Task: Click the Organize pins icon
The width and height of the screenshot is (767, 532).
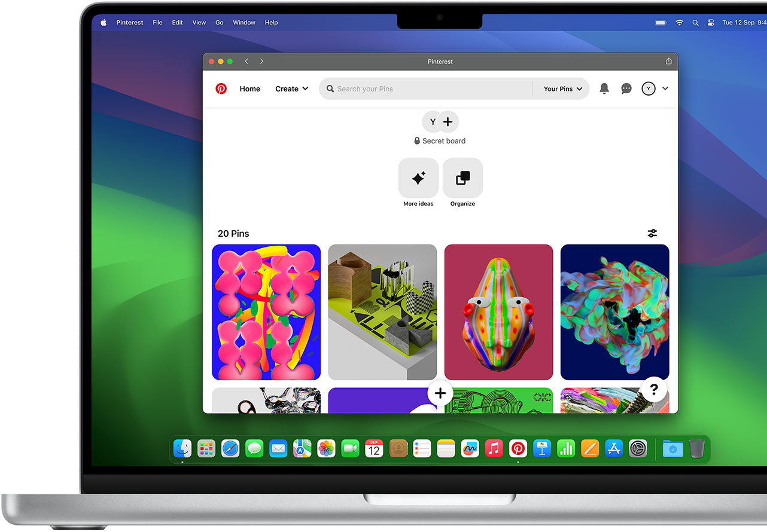Action: pos(462,178)
